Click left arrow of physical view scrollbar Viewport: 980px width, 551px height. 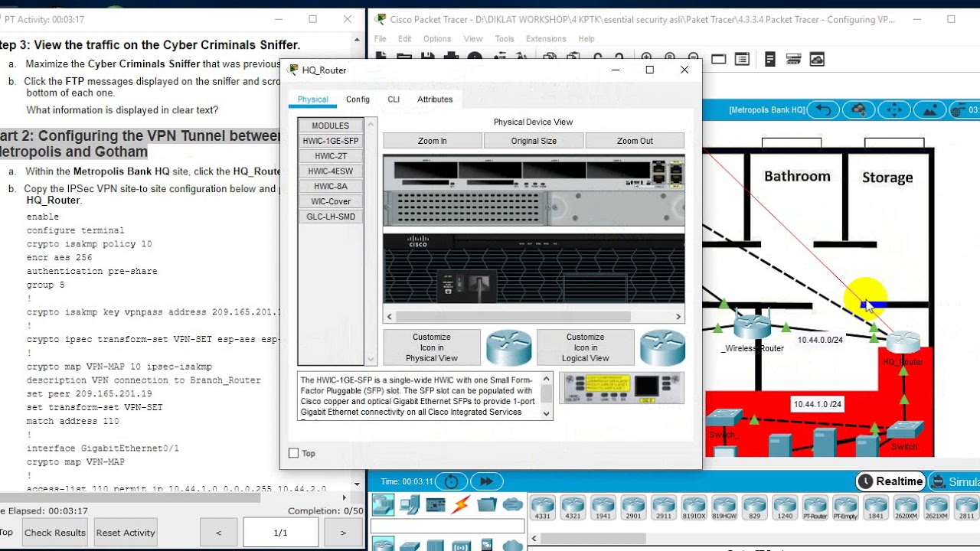click(x=390, y=317)
